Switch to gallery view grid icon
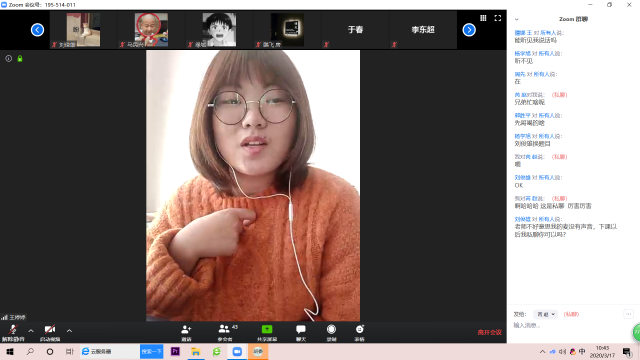This screenshot has width=640, height=360. [x=483, y=18]
